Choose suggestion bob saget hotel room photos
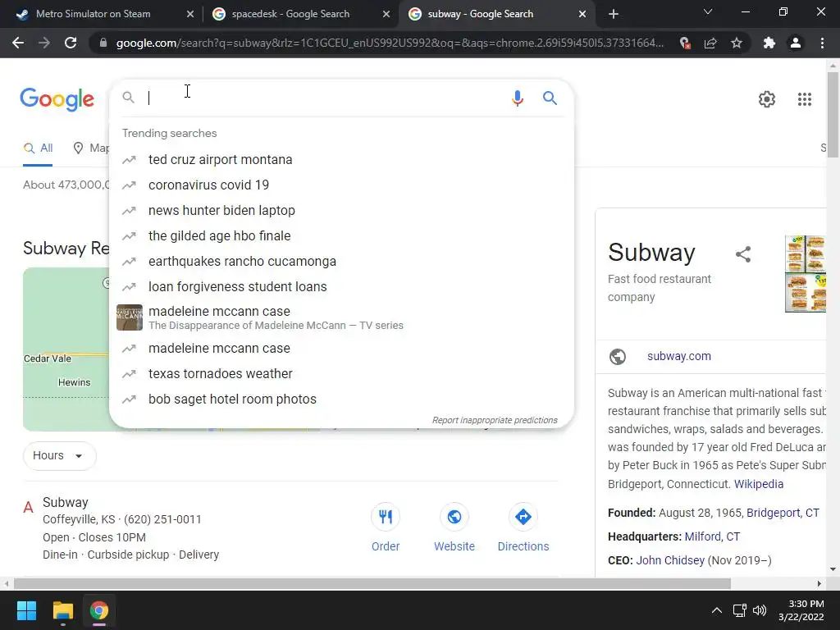 tap(341, 399)
